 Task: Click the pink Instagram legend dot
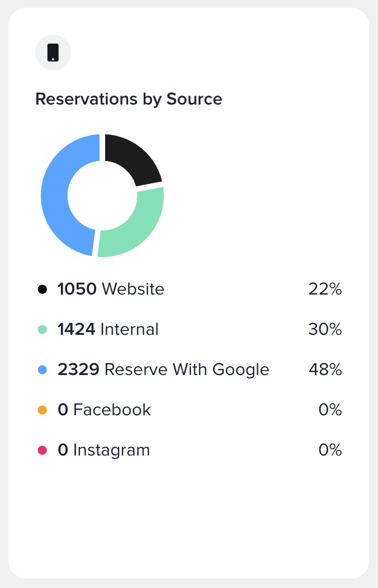(42, 451)
